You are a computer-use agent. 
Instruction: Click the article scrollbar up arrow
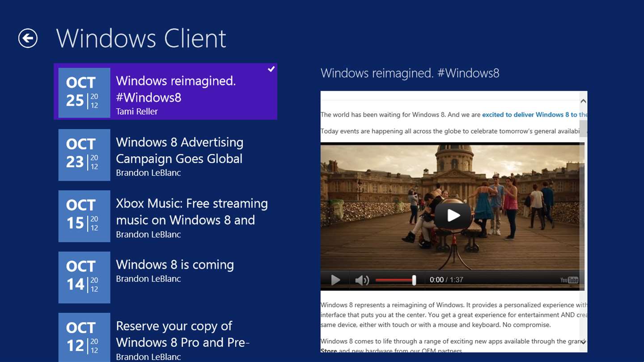pos(583,101)
